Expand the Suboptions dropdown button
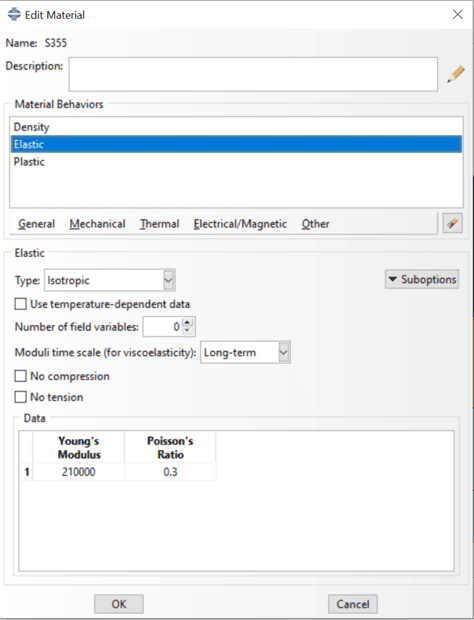474x620 pixels. point(422,279)
